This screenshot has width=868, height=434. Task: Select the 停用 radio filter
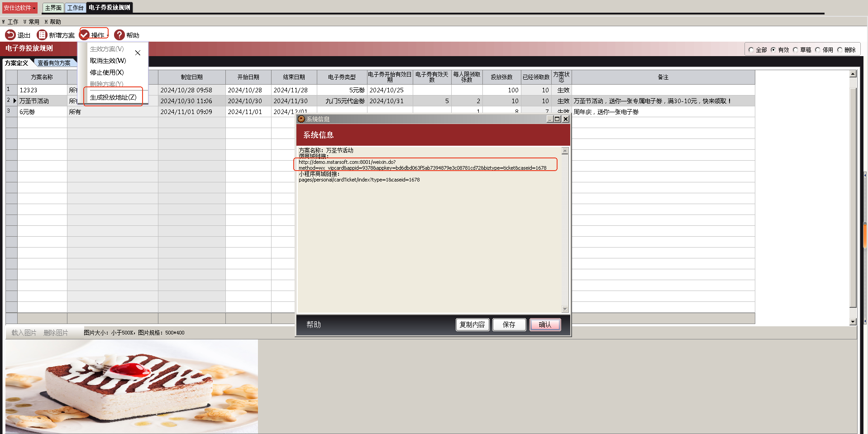[x=818, y=50]
